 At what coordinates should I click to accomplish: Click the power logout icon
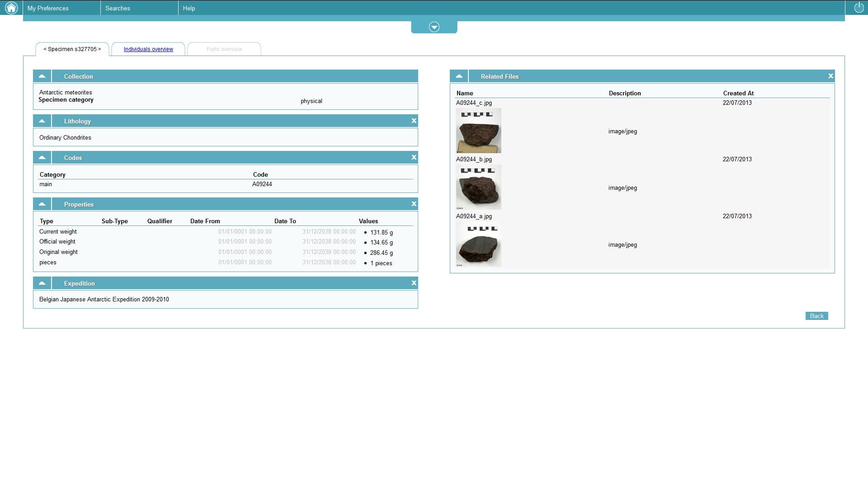click(859, 8)
